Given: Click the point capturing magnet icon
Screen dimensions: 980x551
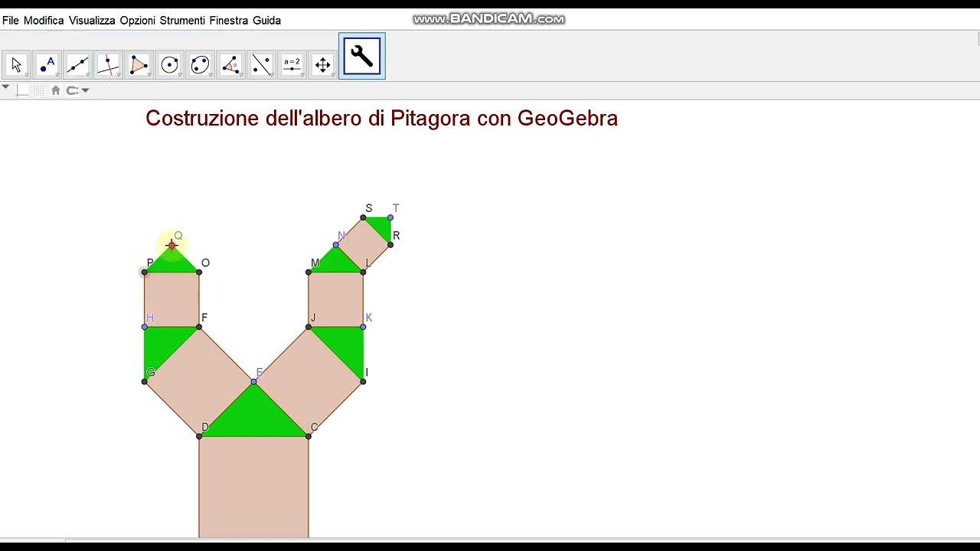Looking at the screenshot, I should pyautogui.click(x=72, y=90).
